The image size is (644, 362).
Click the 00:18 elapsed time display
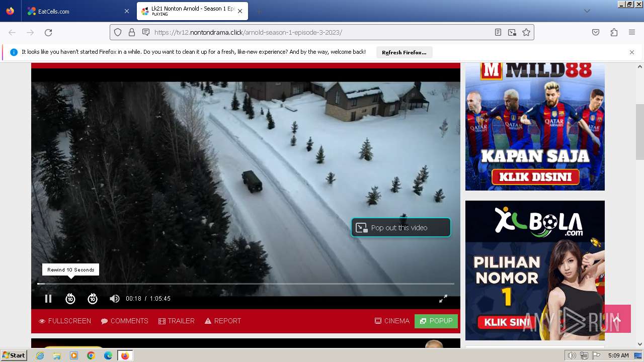point(133,299)
